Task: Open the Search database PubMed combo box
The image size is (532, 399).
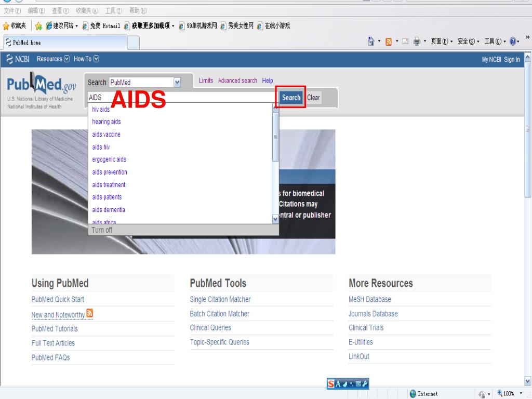Action: (145, 83)
